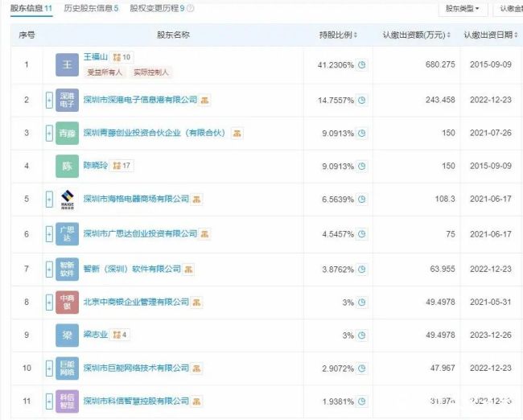Click pie chart icon beside 41.2306%
This screenshot has width=523, height=420.
point(362,64)
